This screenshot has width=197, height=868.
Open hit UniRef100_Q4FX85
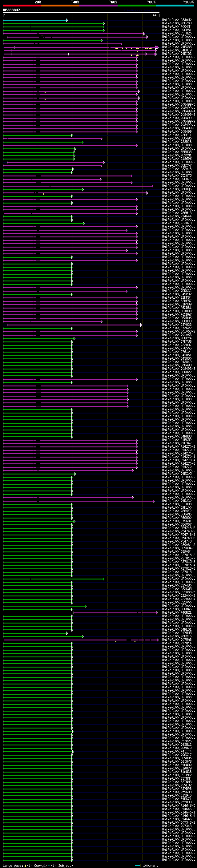177,47
